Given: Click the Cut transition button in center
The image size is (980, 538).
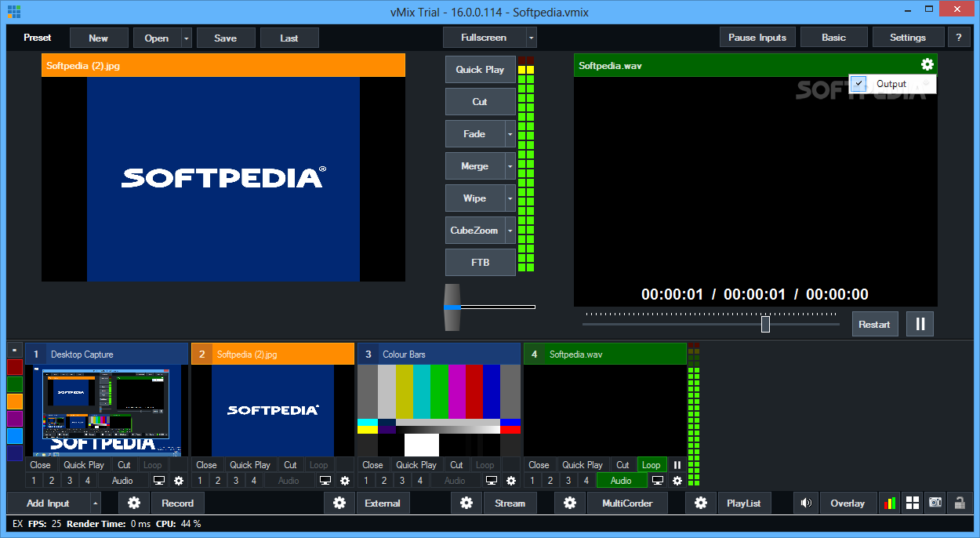Looking at the screenshot, I should 481,102.
